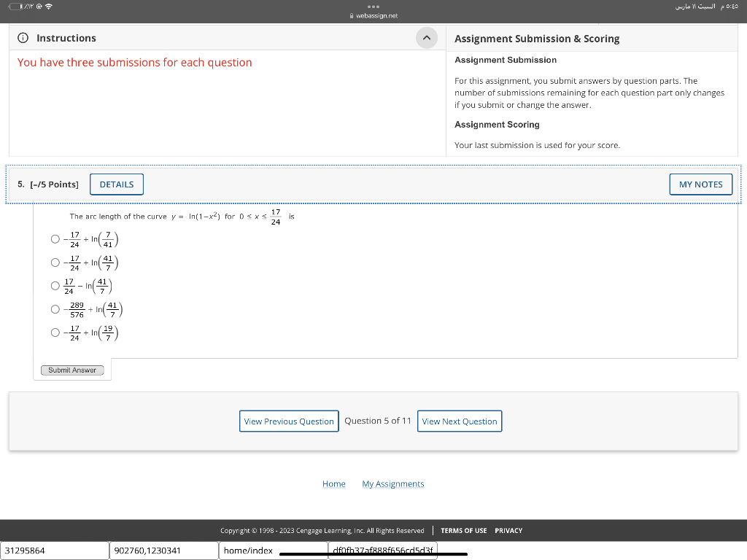Open the Home link
747x560 pixels.
[333, 483]
